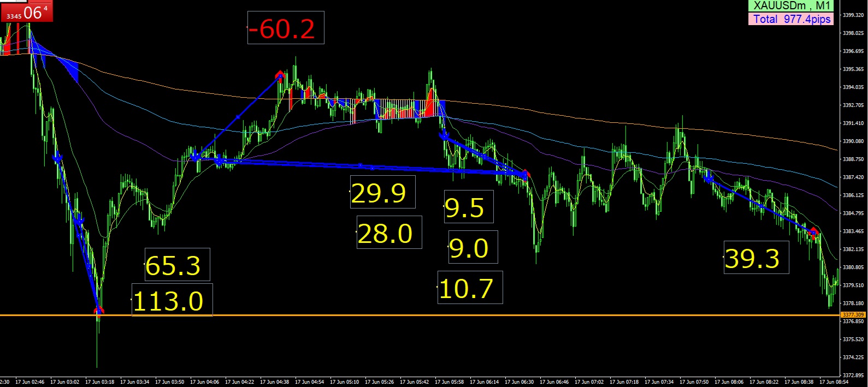Screen dimensions: 868x387
Task: Select the red -60.2 loss label
Action: pyautogui.click(x=286, y=28)
